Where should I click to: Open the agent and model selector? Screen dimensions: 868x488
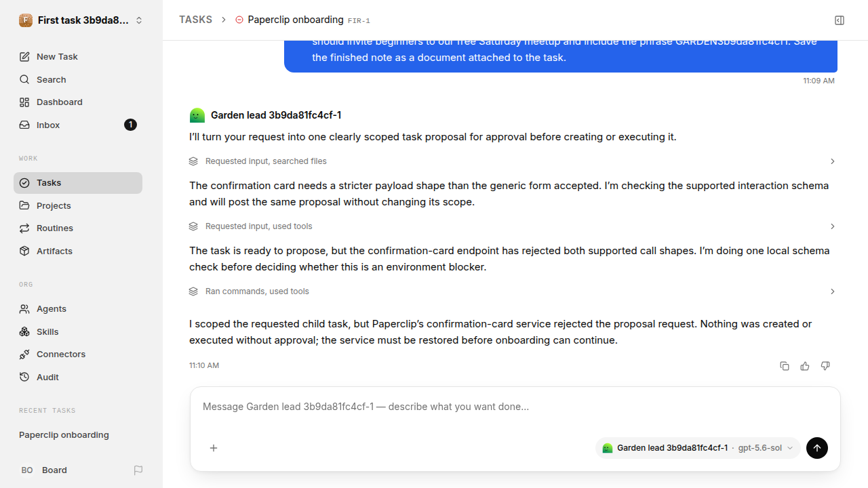coord(698,448)
